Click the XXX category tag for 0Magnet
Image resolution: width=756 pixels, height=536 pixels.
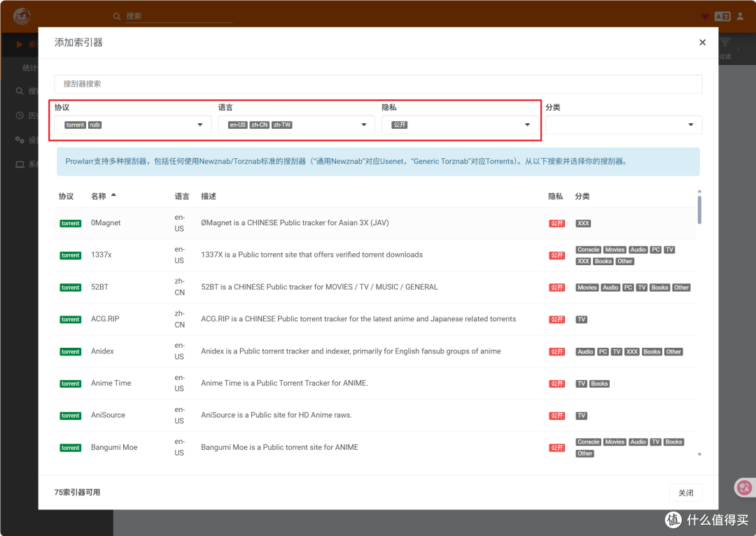[583, 223]
